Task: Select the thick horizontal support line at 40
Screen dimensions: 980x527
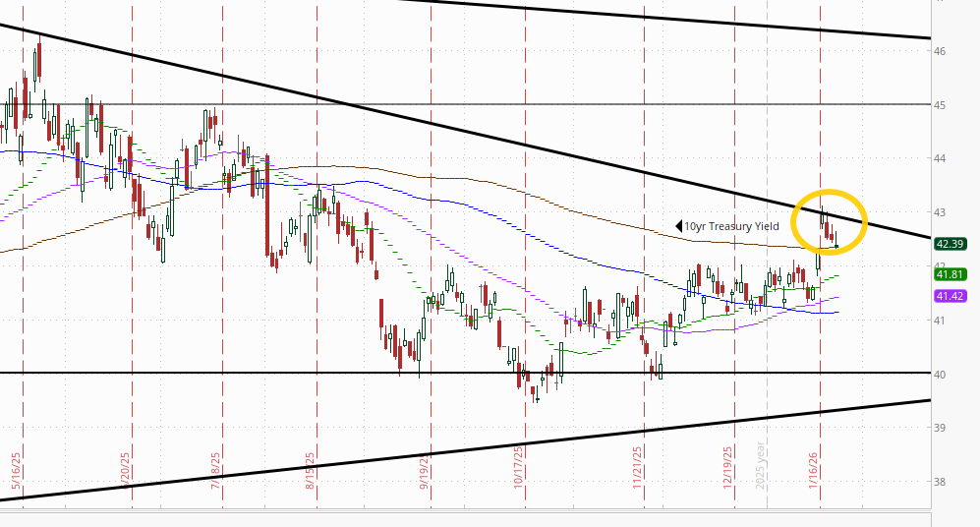Action: click(x=465, y=374)
